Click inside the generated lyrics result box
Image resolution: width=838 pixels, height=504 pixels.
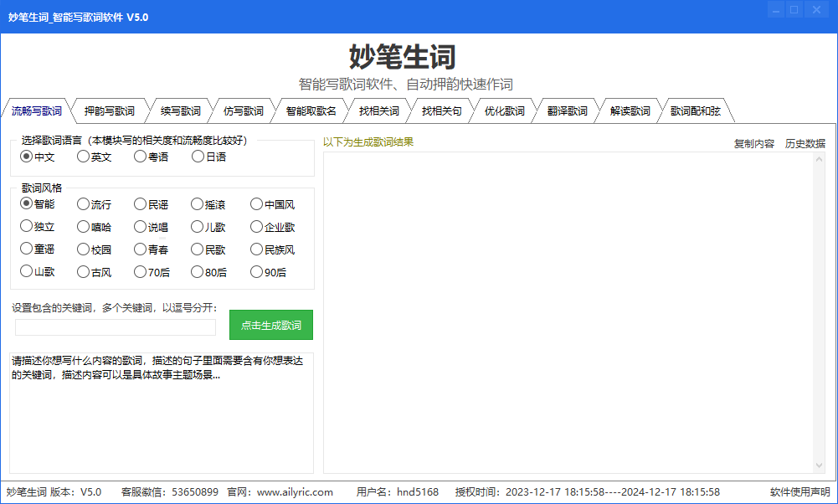coord(568,312)
